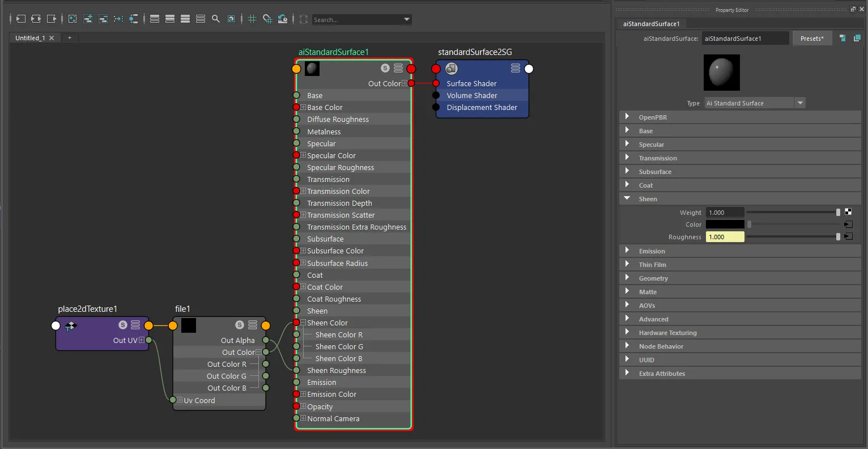Click the aiStandardSurface1 node sphere swatch
The image size is (868, 449).
tap(312, 69)
